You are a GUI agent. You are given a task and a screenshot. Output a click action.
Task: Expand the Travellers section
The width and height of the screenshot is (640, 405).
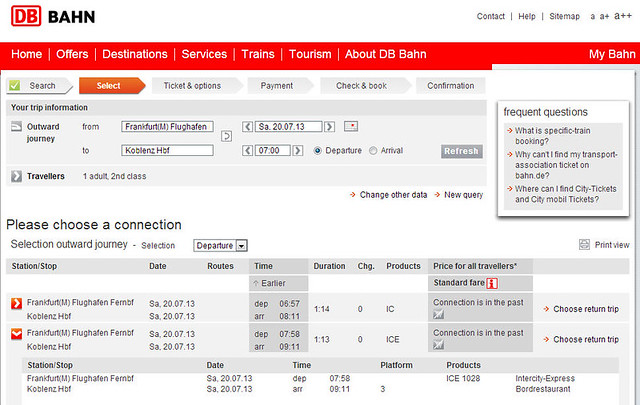coord(16,177)
